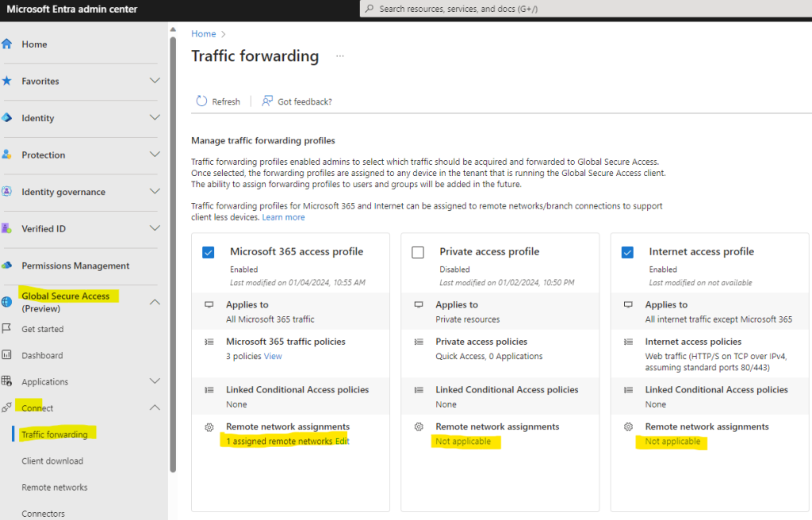Screen dimensions: 812x520
Task: Click the monitor icon beside Private profile Applies to
Action: (419, 304)
